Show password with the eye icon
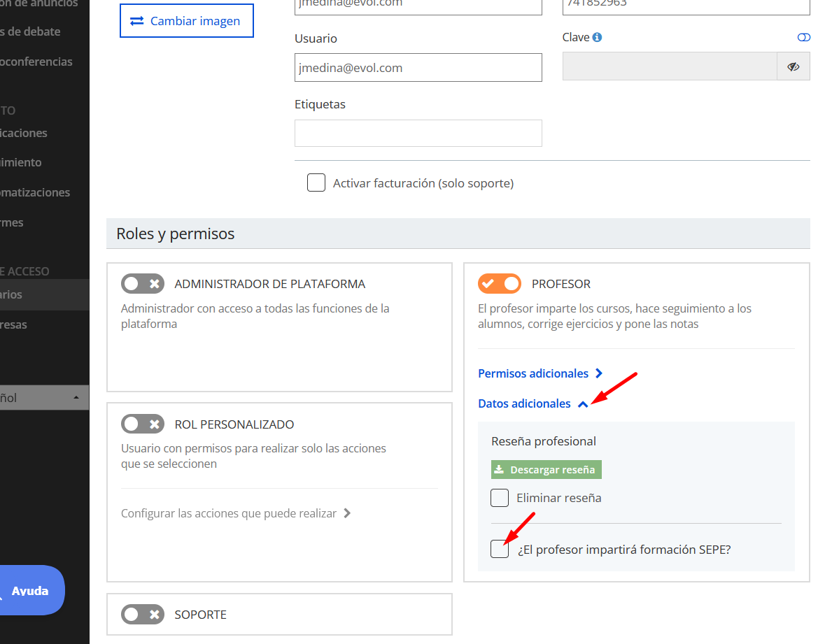Viewport: 825px width, 644px height. point(793,66)
